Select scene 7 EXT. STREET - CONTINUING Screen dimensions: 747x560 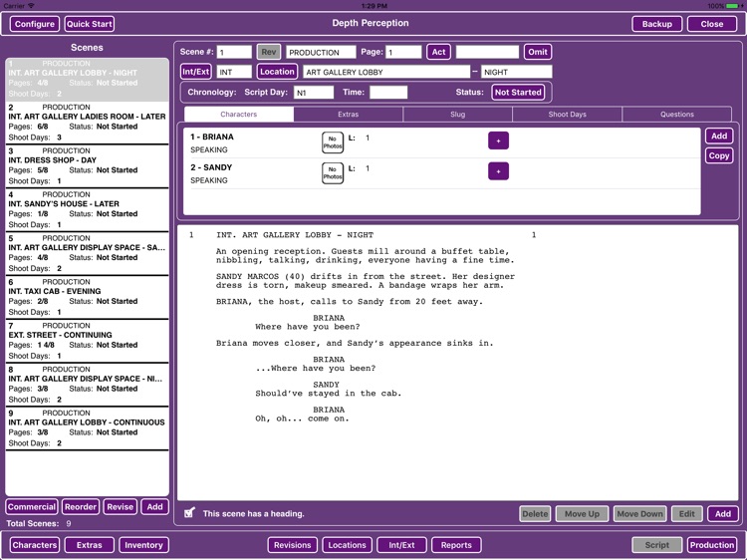coord(88,341)
